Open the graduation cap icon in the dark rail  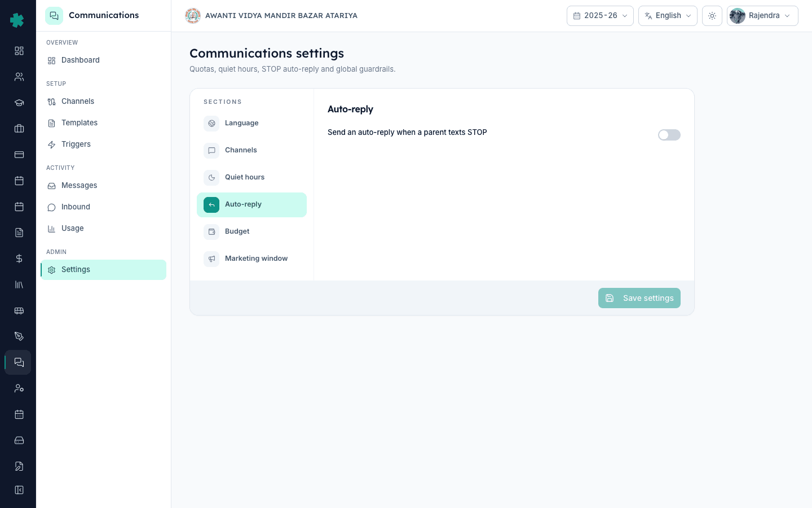click(x=19, y=103)
